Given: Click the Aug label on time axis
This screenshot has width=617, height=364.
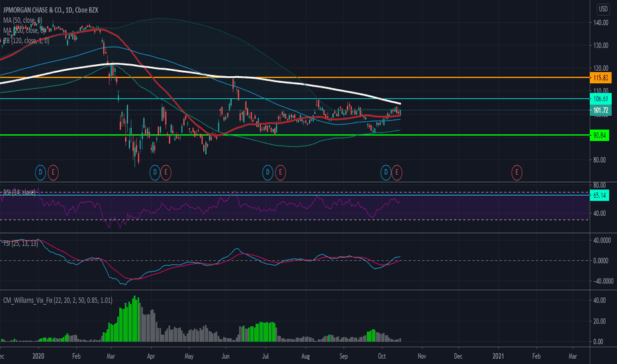Looking at the screenshot, I should click(305, 356).
